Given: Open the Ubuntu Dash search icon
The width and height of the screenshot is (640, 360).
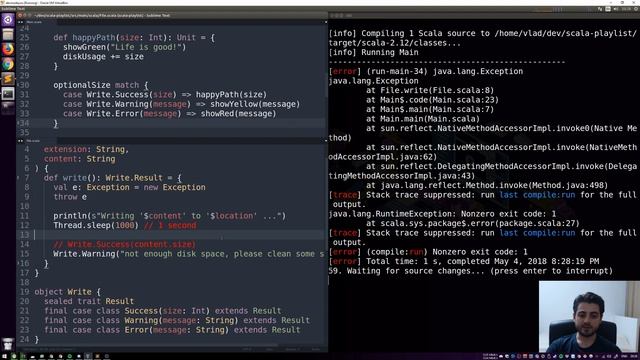Looking at the screenshot, I should [x=8, y=20].
